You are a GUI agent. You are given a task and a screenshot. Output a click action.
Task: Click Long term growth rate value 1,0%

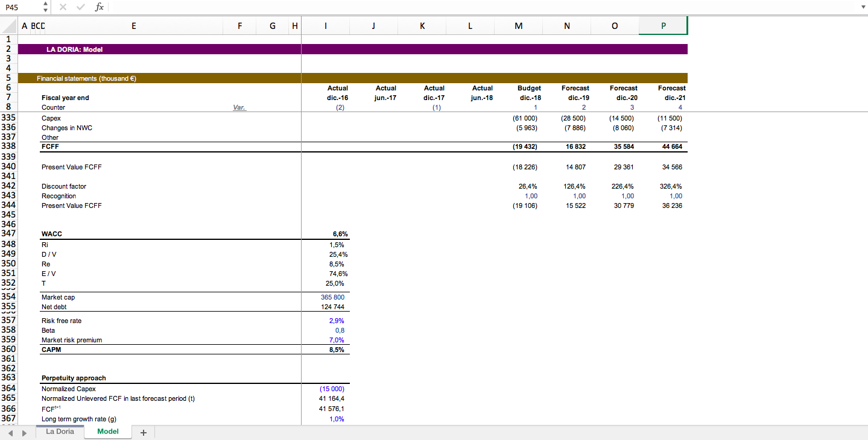[337, 419]
